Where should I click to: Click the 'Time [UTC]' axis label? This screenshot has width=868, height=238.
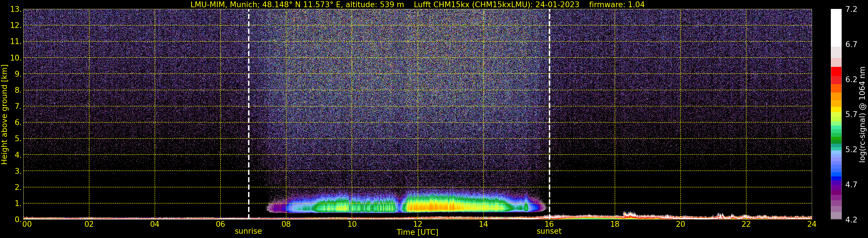pyautogui.click(x=417, y=232)
